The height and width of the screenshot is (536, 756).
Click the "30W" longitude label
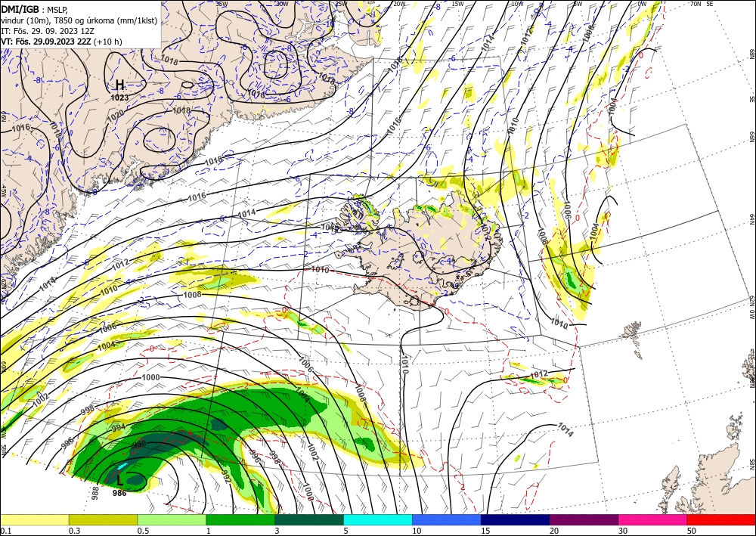282,4
